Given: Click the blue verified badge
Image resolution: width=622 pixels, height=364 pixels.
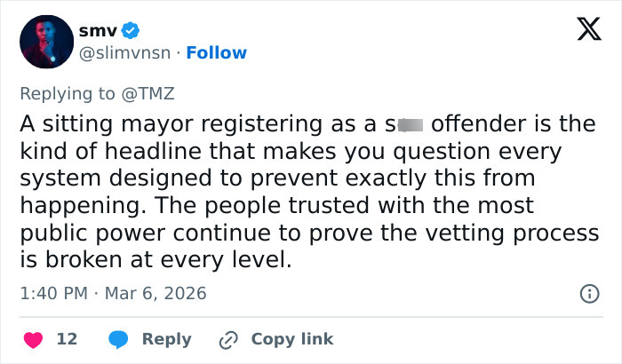Looking at the screenshot, I should click(x=131, y=31).
